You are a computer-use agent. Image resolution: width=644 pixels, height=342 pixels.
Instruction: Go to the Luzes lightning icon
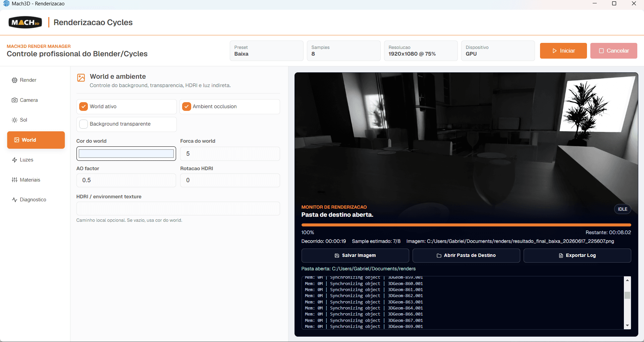(x=14, y=160)
